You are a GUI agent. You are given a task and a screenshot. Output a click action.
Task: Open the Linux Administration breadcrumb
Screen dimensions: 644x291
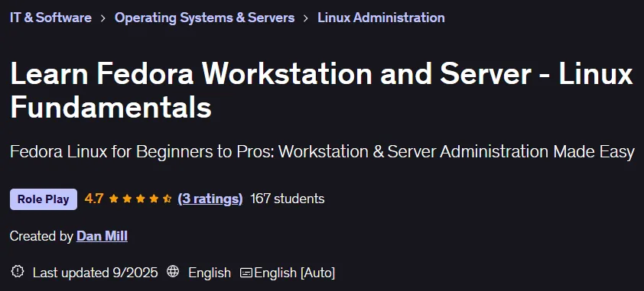tap(381, 18)
